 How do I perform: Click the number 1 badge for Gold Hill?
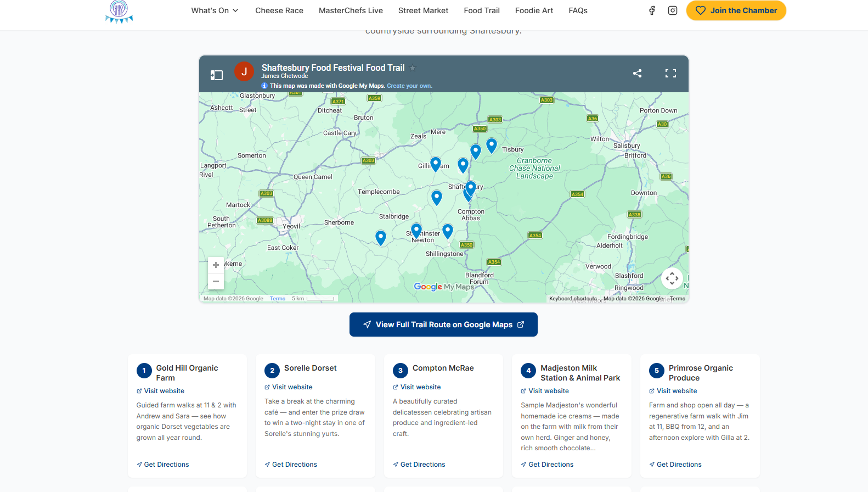pyautogui.click(x=144, y=371)
